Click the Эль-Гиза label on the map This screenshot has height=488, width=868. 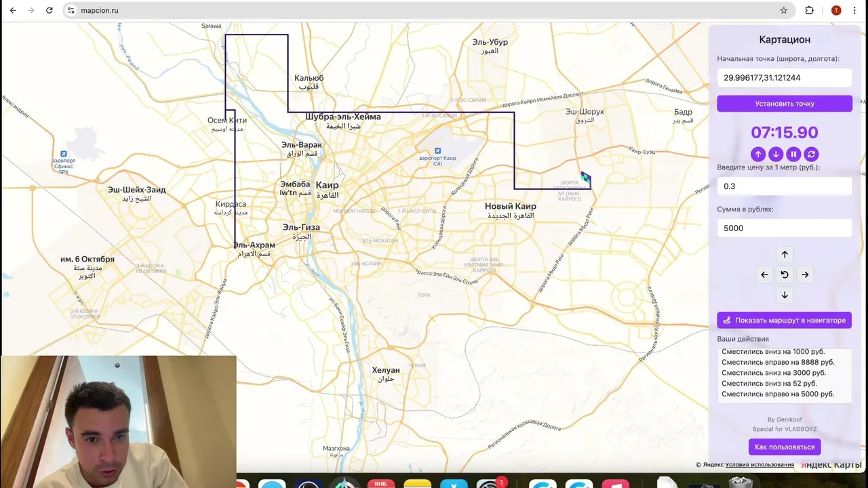[x=301, y=227]
